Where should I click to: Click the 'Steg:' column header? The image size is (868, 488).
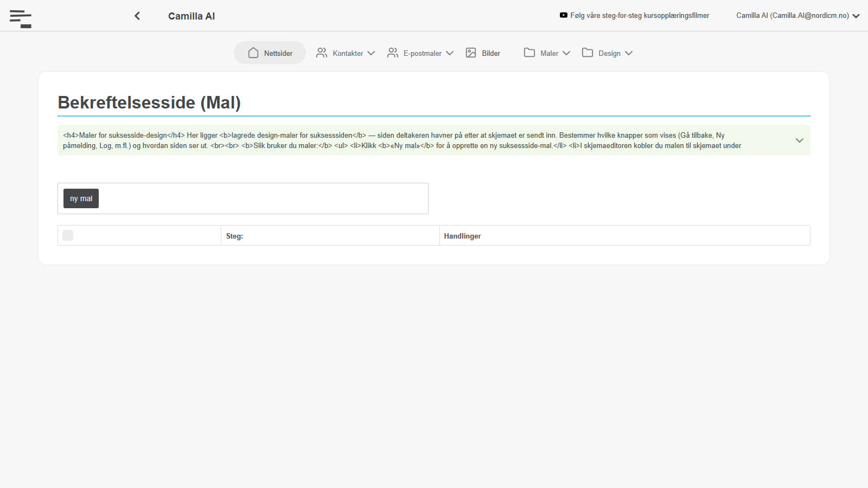click(234, 236)
